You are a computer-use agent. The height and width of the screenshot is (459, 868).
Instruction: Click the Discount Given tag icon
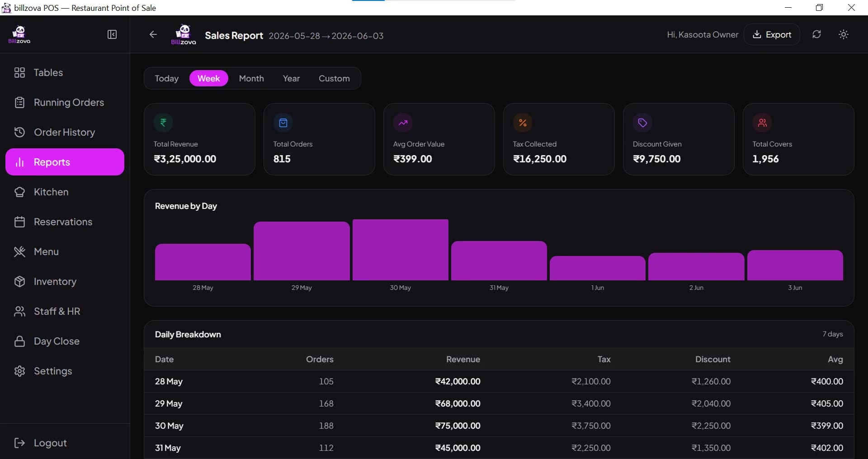642,123
